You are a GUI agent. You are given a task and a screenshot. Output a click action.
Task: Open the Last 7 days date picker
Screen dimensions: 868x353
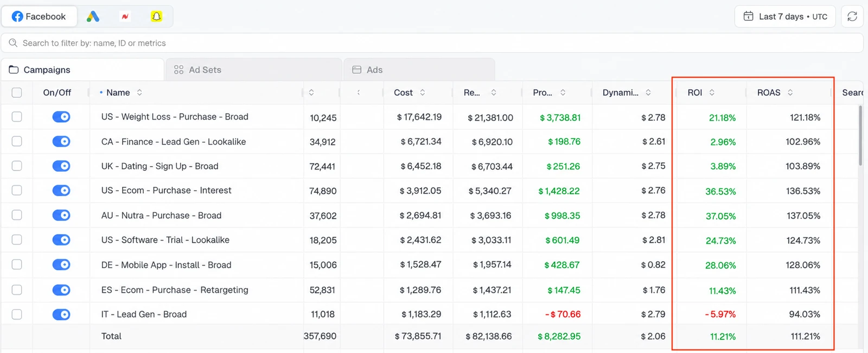[x=785, y=16]
